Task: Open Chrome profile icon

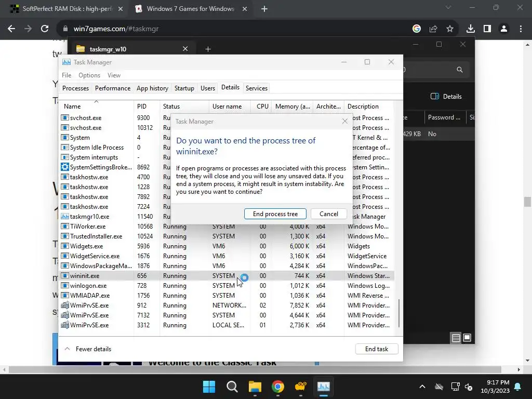Action: pyautogui.click(x=504, y=29)
